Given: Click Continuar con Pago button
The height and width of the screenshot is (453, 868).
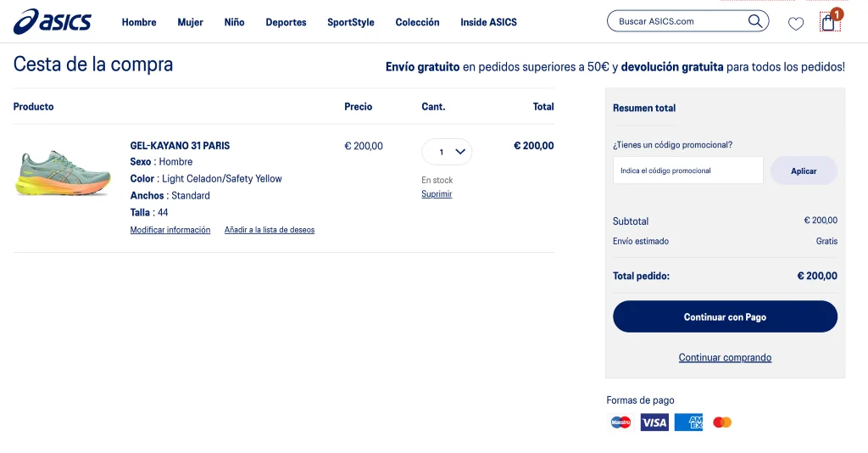Looking at the screenshot, I should pos(725,316).
